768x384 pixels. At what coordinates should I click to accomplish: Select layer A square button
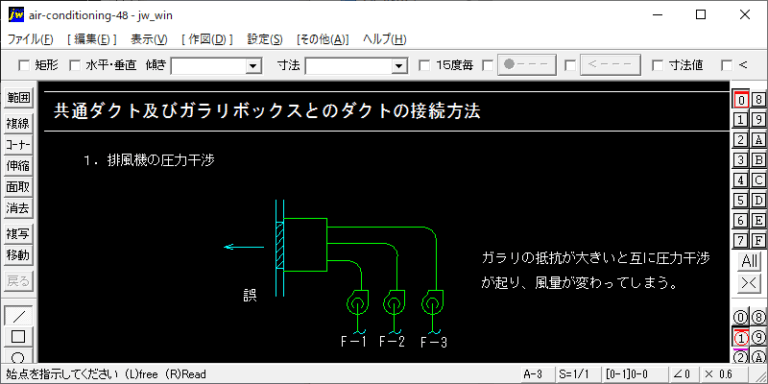[759, 140]
